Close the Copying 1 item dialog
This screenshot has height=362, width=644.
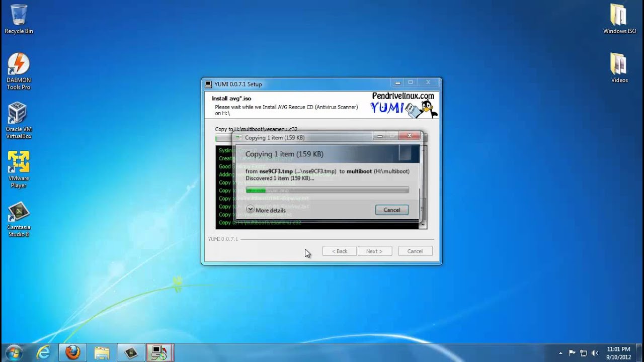coord(410,136)
